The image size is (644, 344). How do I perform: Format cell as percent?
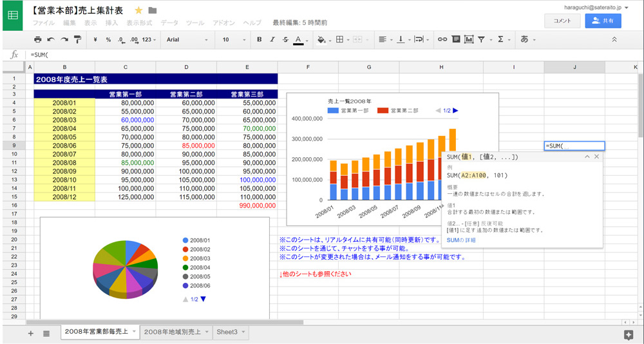point(108,40)
